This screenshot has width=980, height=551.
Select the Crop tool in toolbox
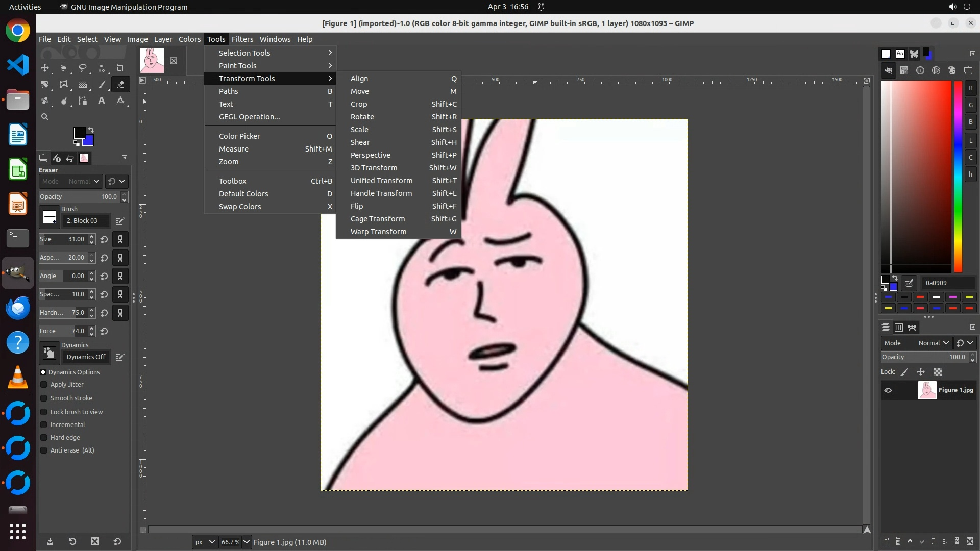pyautogui.click(x=120, y=68)
